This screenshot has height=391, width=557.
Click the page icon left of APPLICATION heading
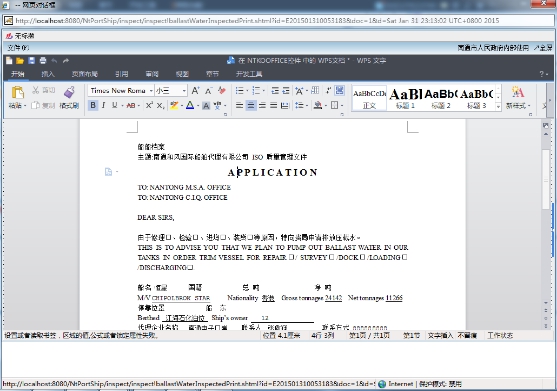tap(108, 172)
